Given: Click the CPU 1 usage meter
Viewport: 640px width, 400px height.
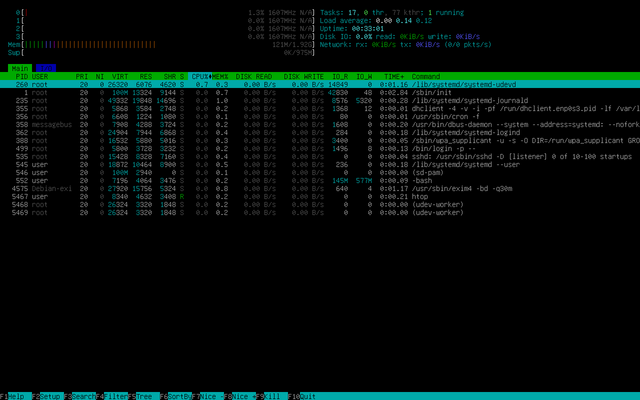Looking at the screenshot, I should (166, 20).
